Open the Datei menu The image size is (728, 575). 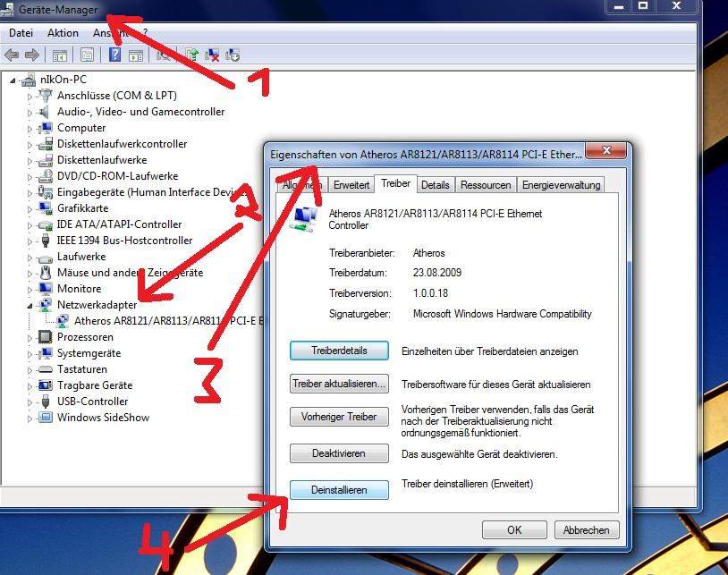(21, 33)
